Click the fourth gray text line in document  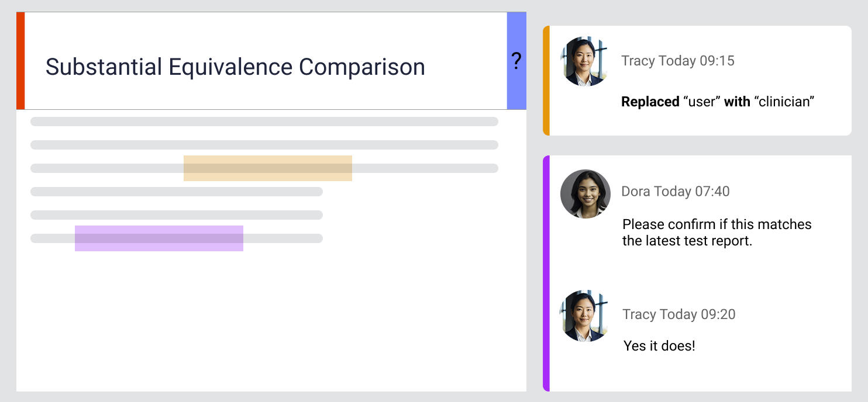pos(176,192)
